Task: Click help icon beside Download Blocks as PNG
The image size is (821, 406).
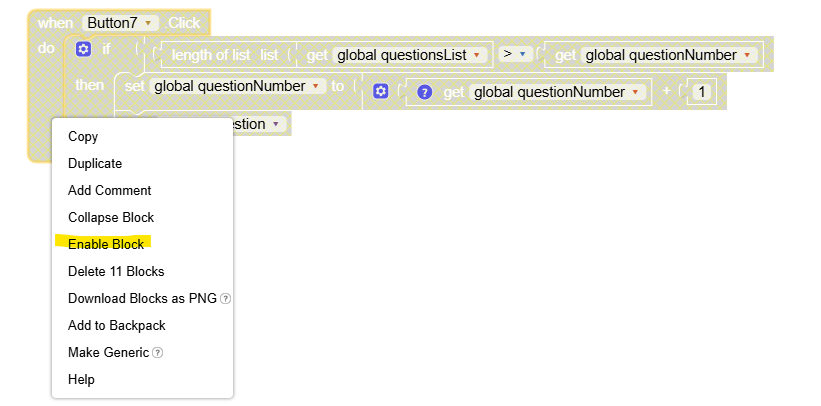Action: click(225, 299)
